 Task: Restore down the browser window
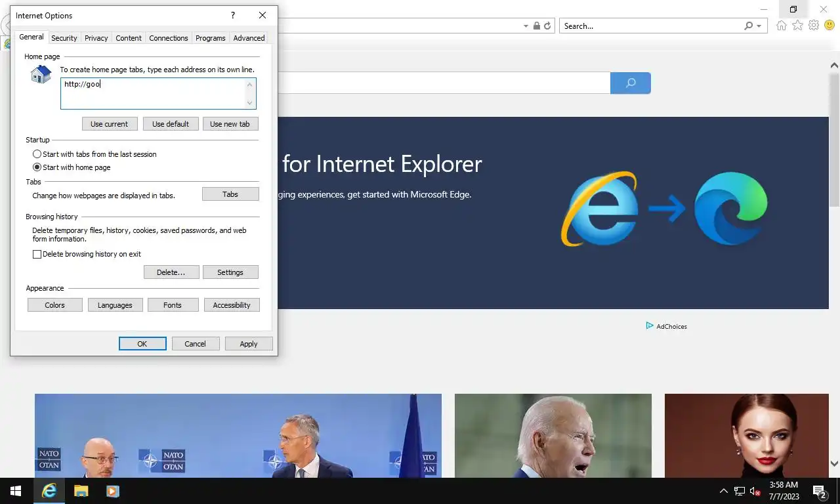tap(793, 9)
